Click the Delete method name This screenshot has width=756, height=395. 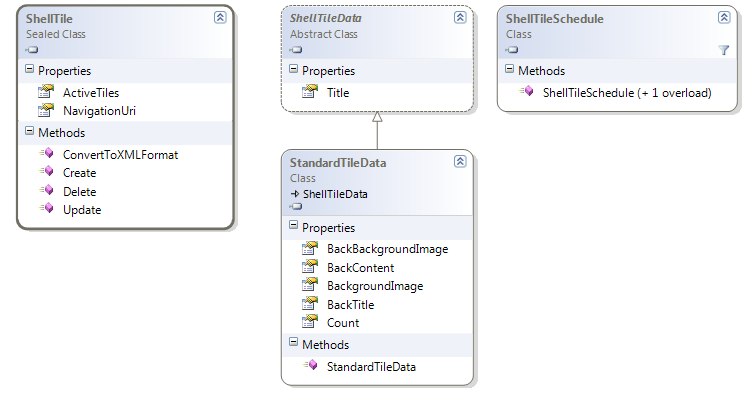(80, 191)
